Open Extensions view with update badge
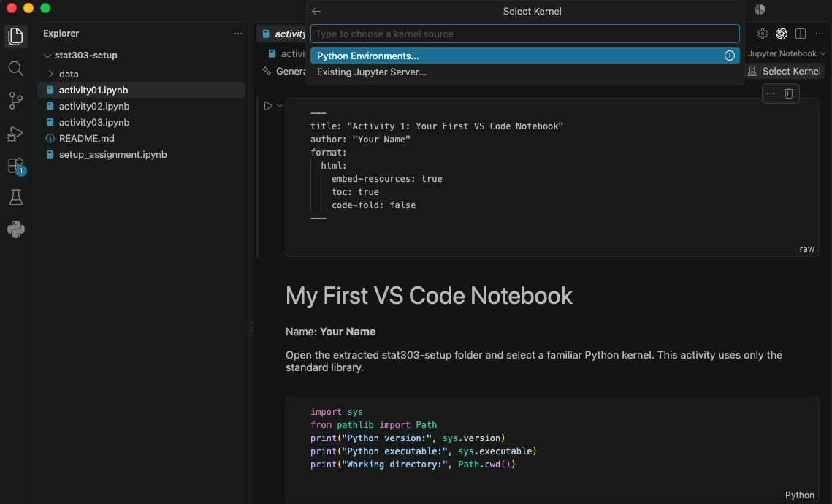 click(x=16, y=166)
